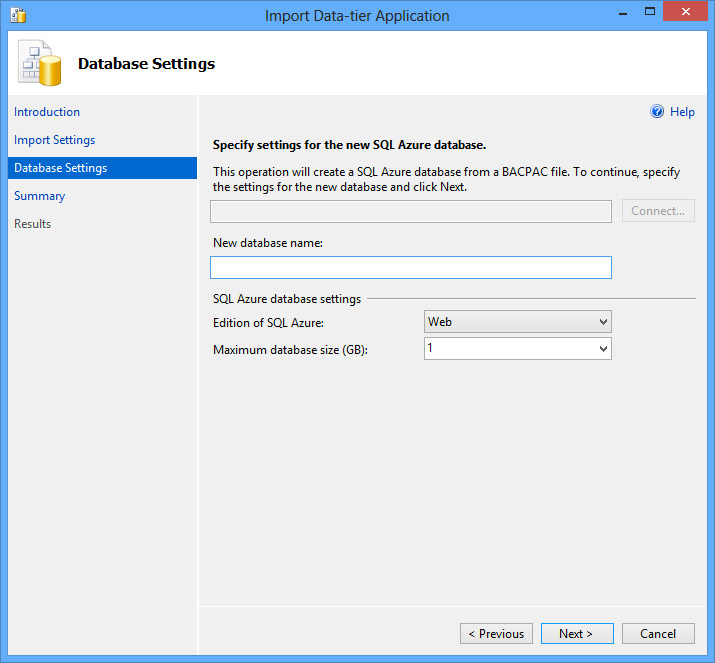Screen dimensions: 715x663
Task: Click the 'Database Settings' page title
Action: (x=146, y=63)
